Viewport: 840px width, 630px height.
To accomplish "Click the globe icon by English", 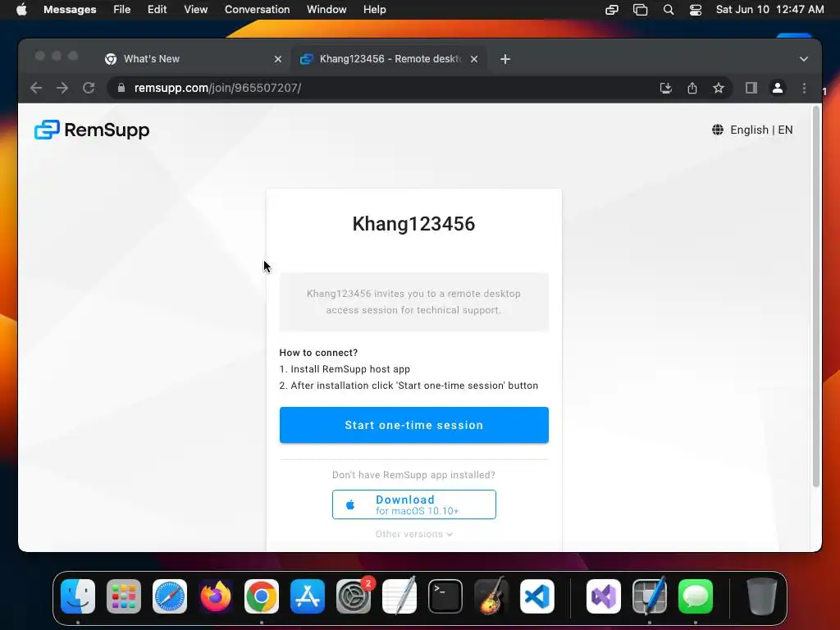I will coord(717,130).
